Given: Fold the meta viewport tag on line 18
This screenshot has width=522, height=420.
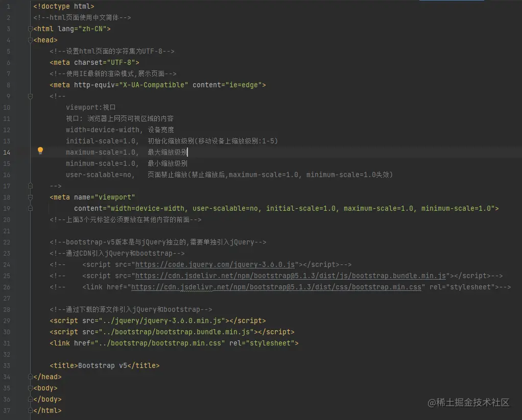Looking at the screenshot, I should tap(30, 197).
